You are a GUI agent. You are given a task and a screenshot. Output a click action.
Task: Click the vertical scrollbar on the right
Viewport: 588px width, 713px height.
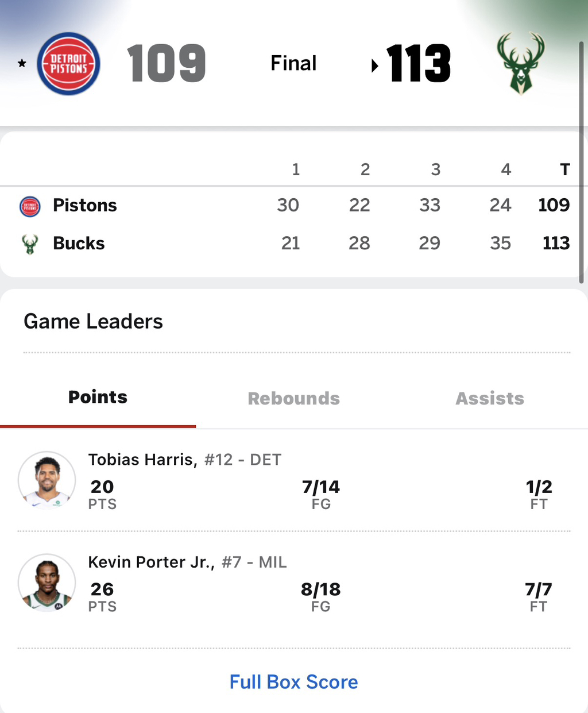(x=581, y=161)
